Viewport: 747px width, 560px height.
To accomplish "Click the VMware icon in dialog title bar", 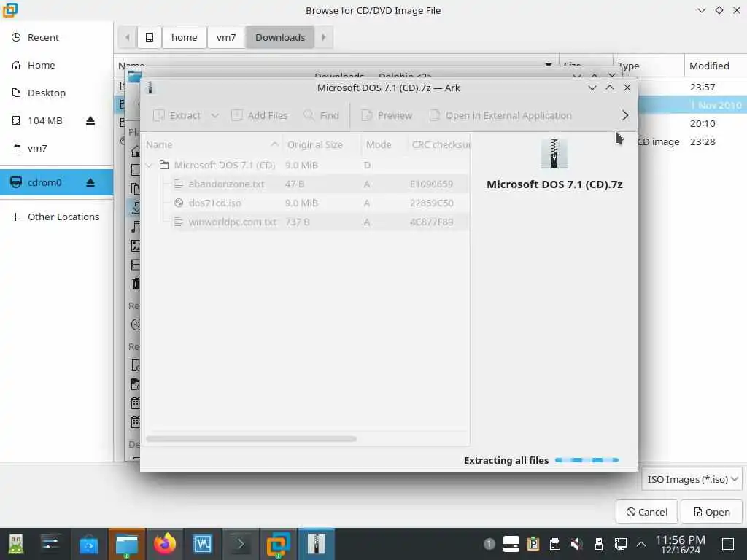I will click(10, 10).
